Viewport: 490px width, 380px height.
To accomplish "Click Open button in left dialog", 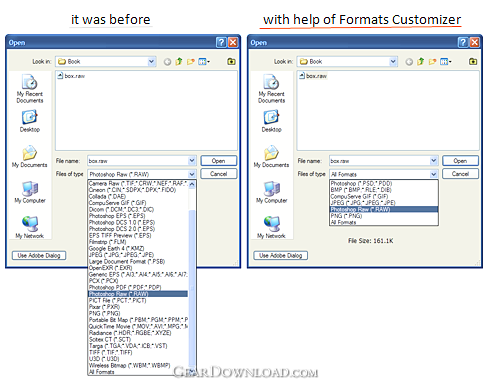I will point(219,161).
